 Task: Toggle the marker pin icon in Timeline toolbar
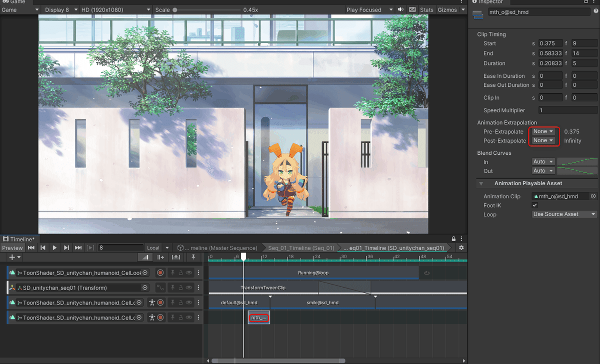193,257
